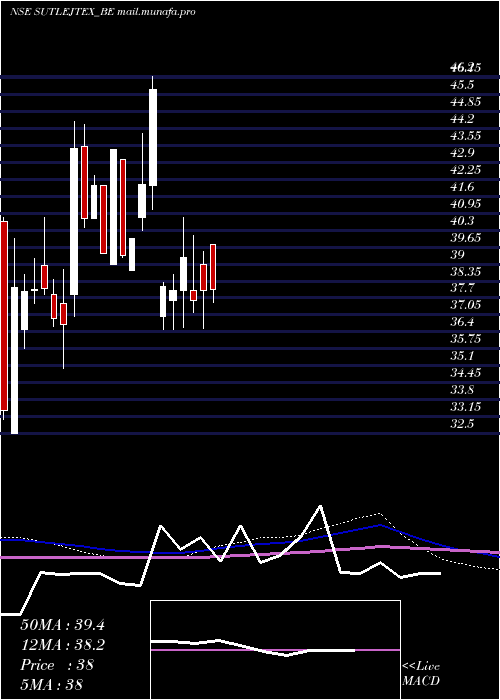Select the 45.5 price axis label
The height and width of the screenshot is (700, 500).
tap(462, 85)
